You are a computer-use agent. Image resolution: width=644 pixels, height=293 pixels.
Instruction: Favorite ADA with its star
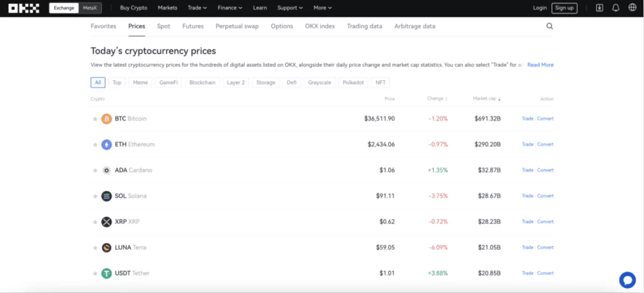95,170
